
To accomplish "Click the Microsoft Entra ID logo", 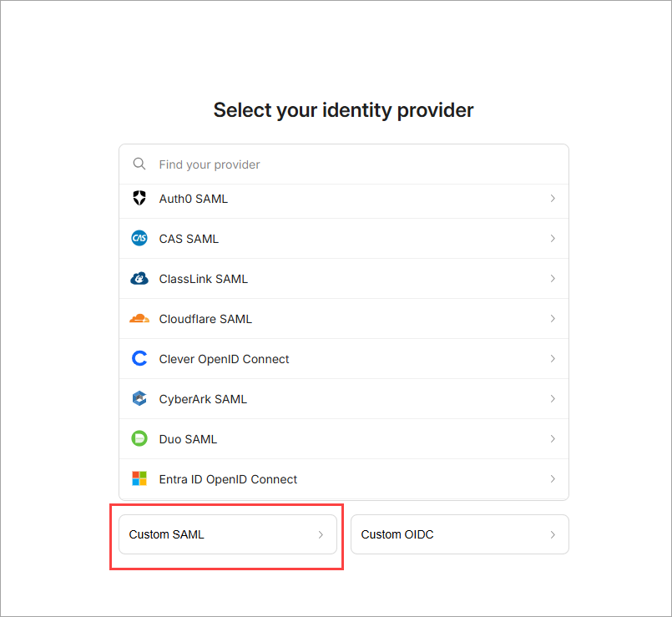I will click(139, 478).
